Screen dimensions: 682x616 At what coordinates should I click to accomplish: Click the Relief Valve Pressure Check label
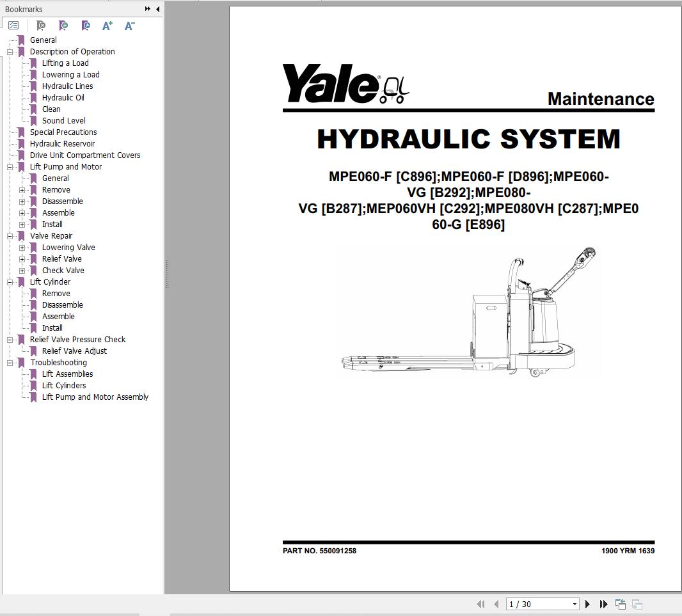click(x=77, y=339)
